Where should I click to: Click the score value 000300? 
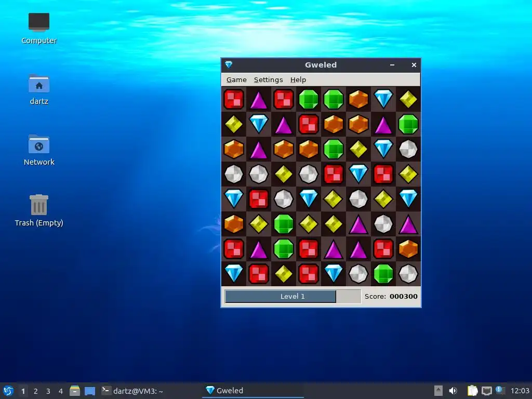[403, 297]
